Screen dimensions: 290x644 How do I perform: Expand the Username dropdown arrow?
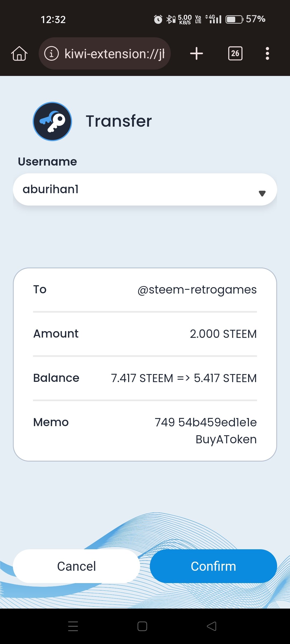pos(262,193)
